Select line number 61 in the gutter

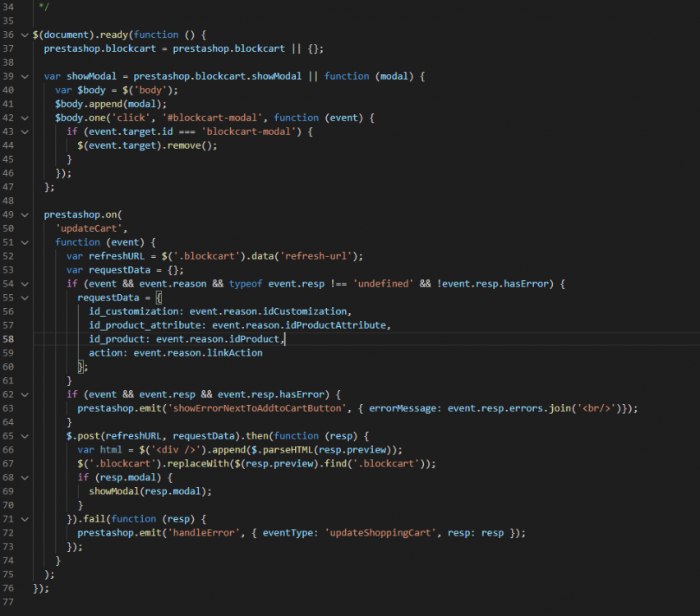[8, 381]
